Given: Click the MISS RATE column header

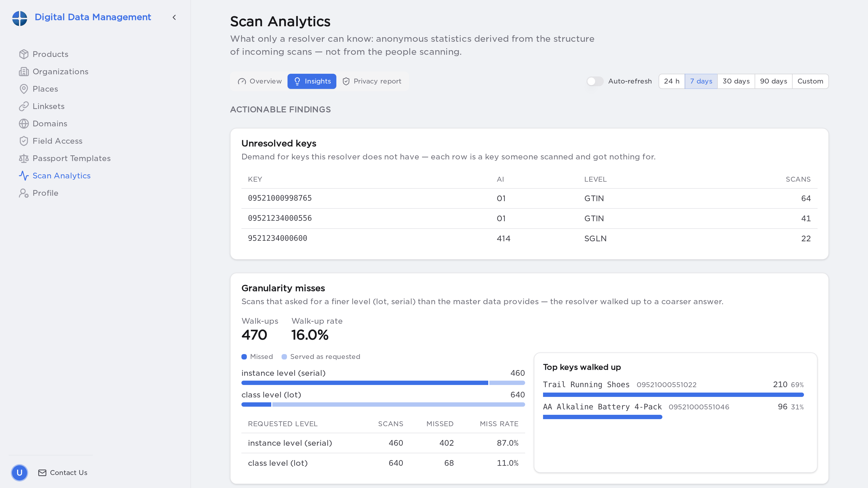Looking at the screenshot, I should pos(499,424).
